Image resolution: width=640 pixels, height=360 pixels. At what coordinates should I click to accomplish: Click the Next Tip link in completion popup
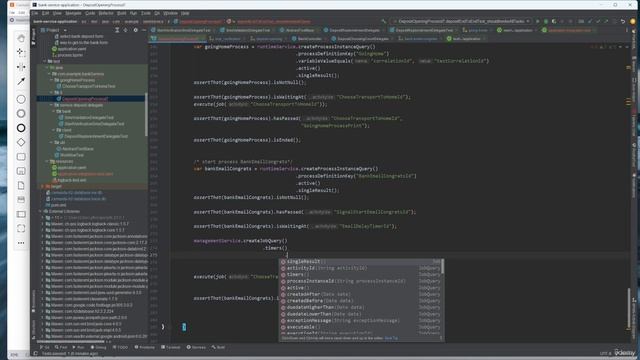[391, 338]
